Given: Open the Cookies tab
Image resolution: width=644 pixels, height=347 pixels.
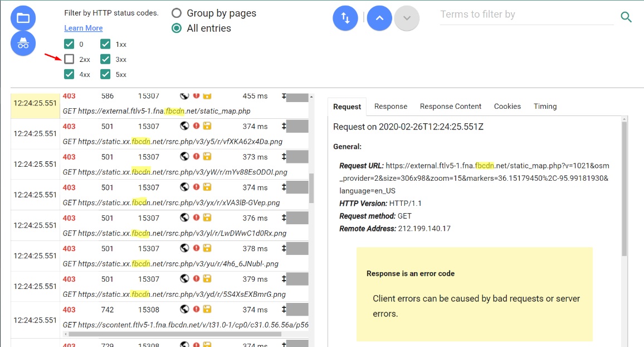Looking at the screenshot, I should pyautogui.click(x=507, y=106).
